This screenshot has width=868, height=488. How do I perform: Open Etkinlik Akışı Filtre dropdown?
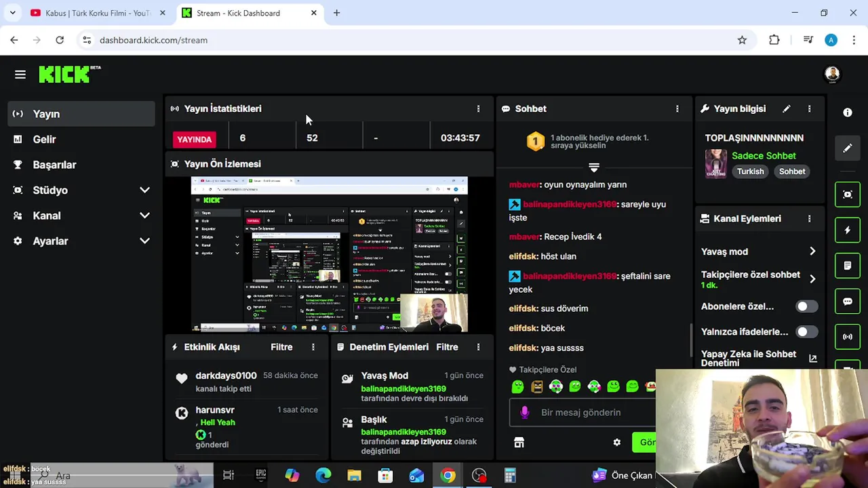click(281, 347)
